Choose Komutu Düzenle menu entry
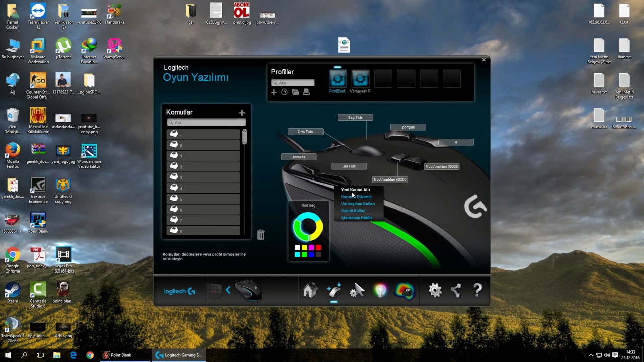644x362 pixels. point(356,197)
